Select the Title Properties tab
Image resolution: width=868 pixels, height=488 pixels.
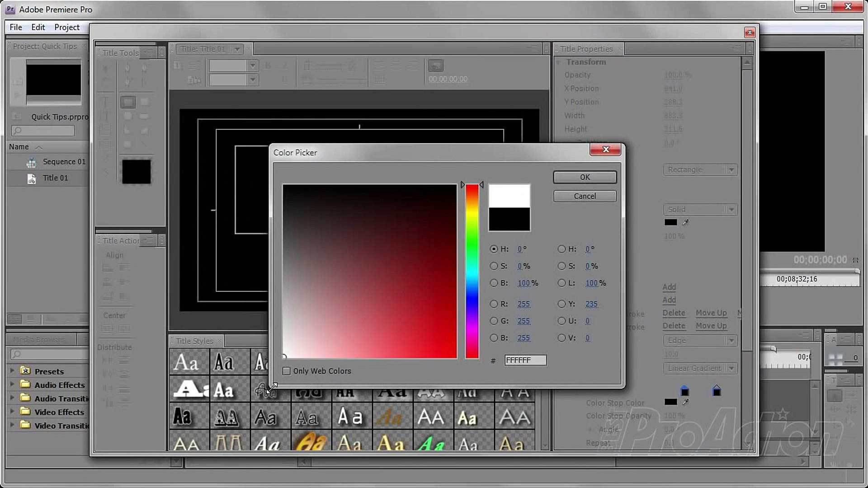pos(586,49)
